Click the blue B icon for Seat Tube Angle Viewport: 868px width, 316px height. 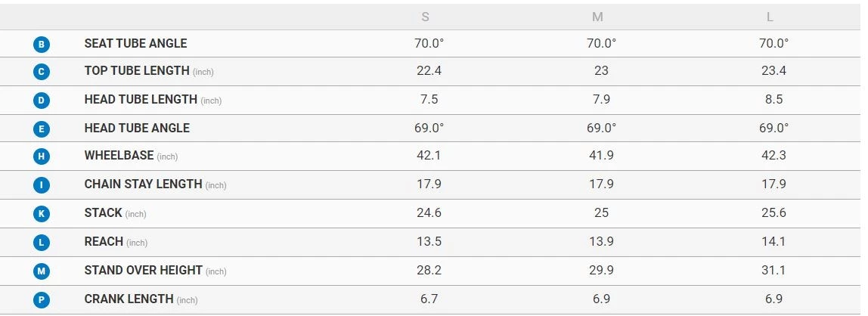point(42,45)
